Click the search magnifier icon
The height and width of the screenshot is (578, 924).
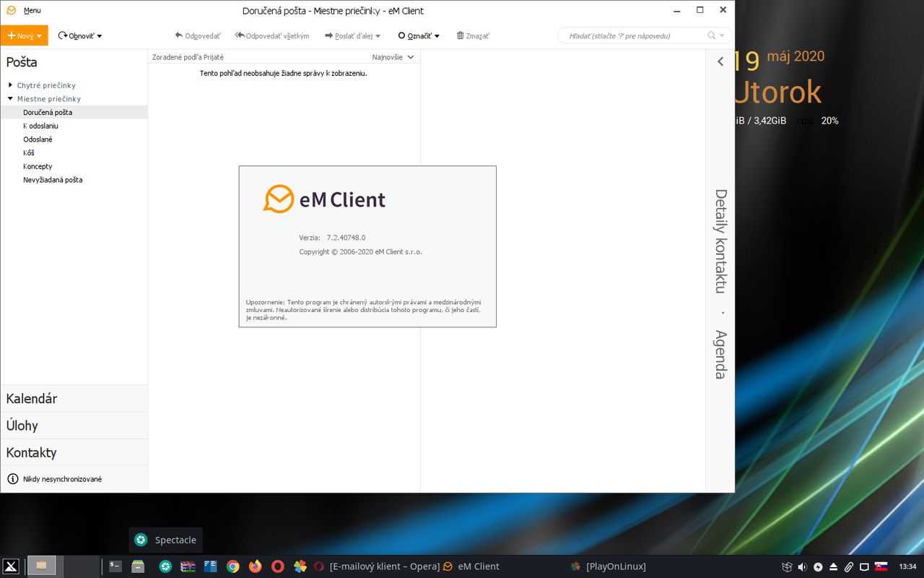[712, 35]
